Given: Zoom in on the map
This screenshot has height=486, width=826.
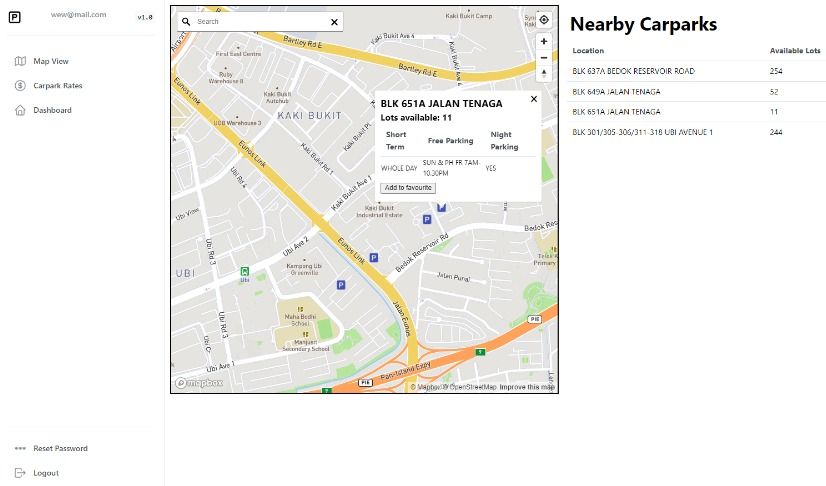Looking at the screenshot, I should [x=543, y=42].
